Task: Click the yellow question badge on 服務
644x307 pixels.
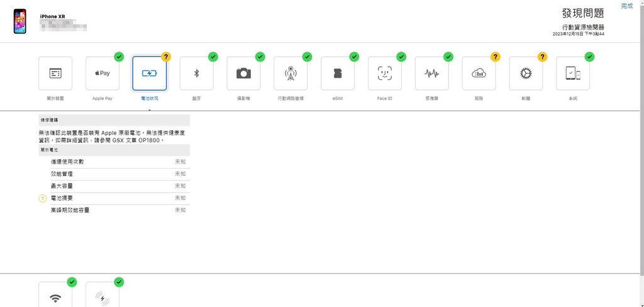Action: [x=496, y=57]
